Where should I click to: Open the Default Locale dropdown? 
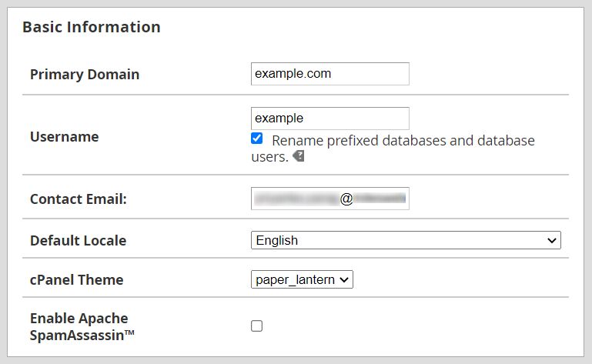click(x=406, y=240)
